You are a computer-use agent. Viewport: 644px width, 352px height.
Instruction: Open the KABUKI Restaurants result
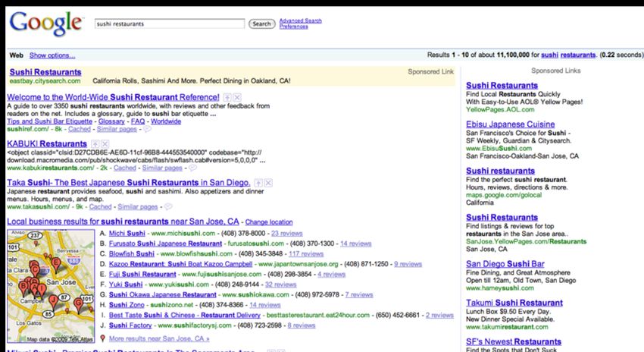[x=47, y=144]
